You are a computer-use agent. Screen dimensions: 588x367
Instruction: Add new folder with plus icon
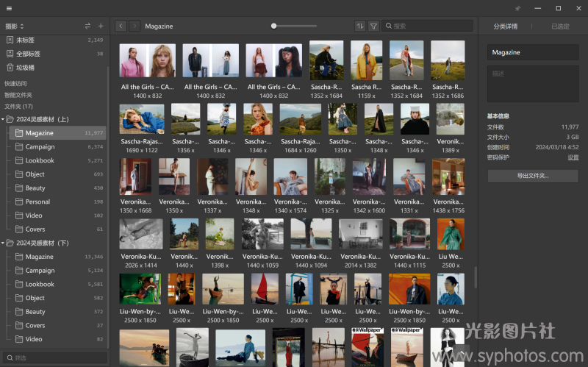point(101,26)
